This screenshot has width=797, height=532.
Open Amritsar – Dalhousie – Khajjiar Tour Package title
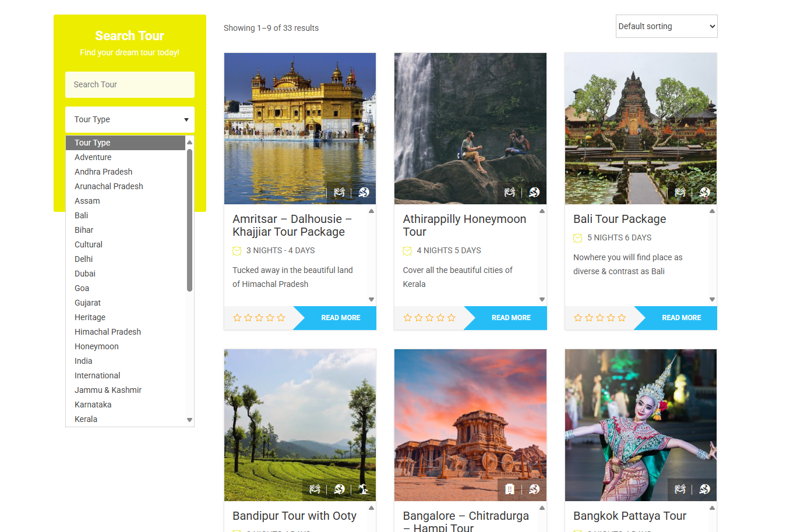292,225
